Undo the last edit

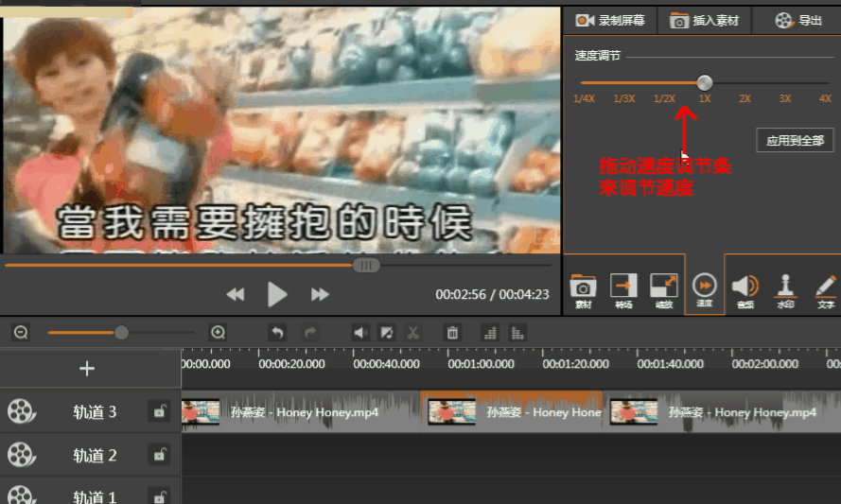(277, 333)
